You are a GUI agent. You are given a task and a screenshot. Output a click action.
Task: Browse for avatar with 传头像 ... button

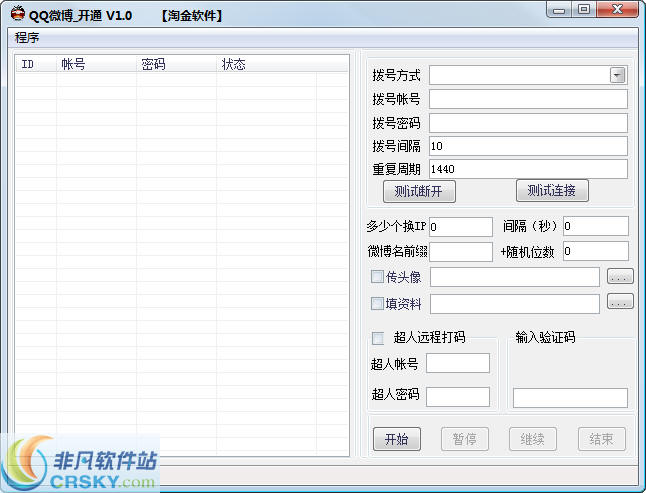click(620, 276)
